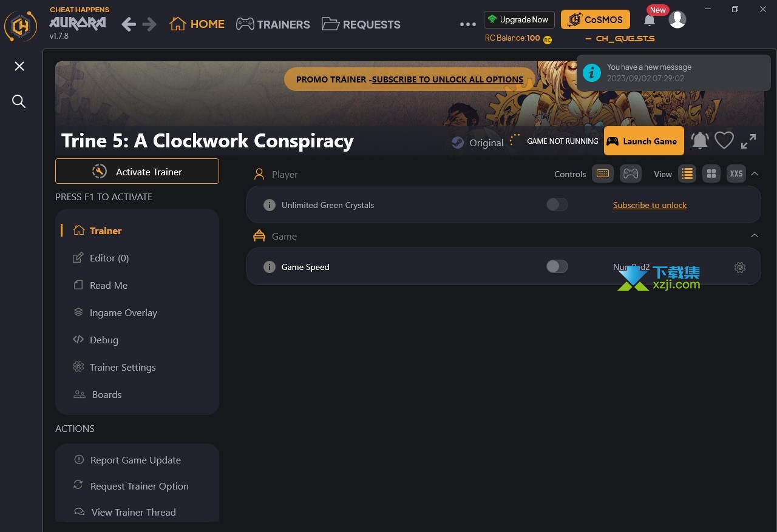Add game to favorites with heart icon
777x532 pixels.
click(724, 141)
